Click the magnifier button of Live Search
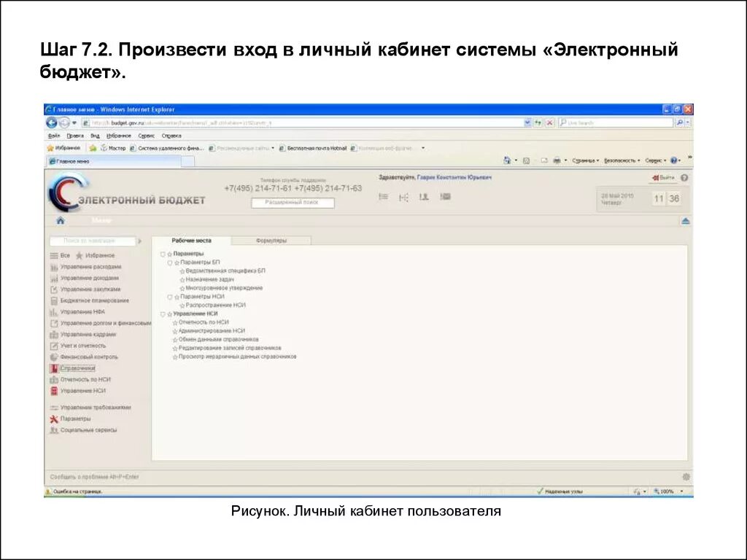Screen dimensions: 747x560 [x=680, y=122]
